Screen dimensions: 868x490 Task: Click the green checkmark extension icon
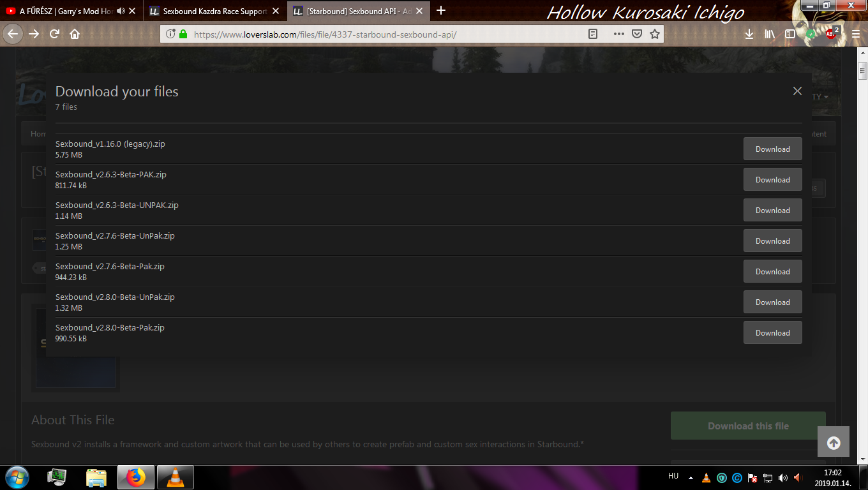[x=810, y=34]
